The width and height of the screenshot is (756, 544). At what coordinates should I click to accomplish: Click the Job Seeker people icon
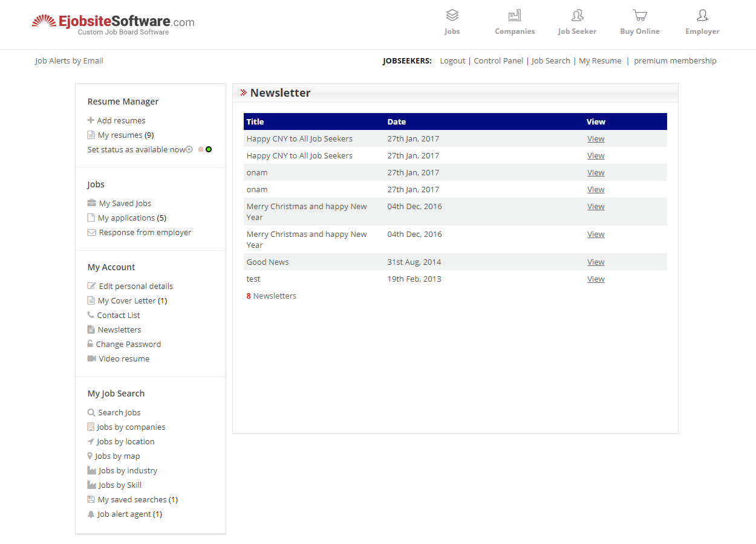577,15
